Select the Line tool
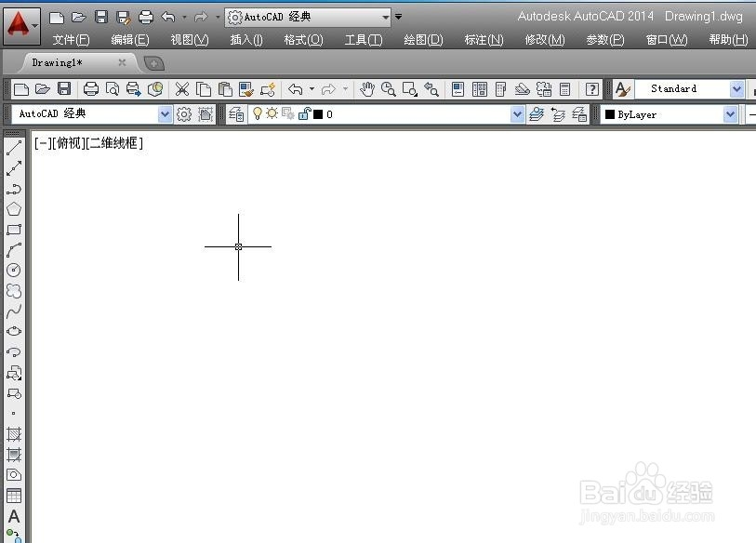756x543 pixels. click(12, 146)
